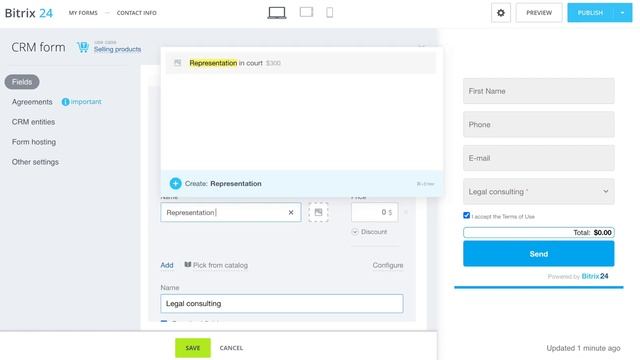This screenshot has height=360, width=640.
Task: Select Representation in court search result
Action: coord(300,63)
